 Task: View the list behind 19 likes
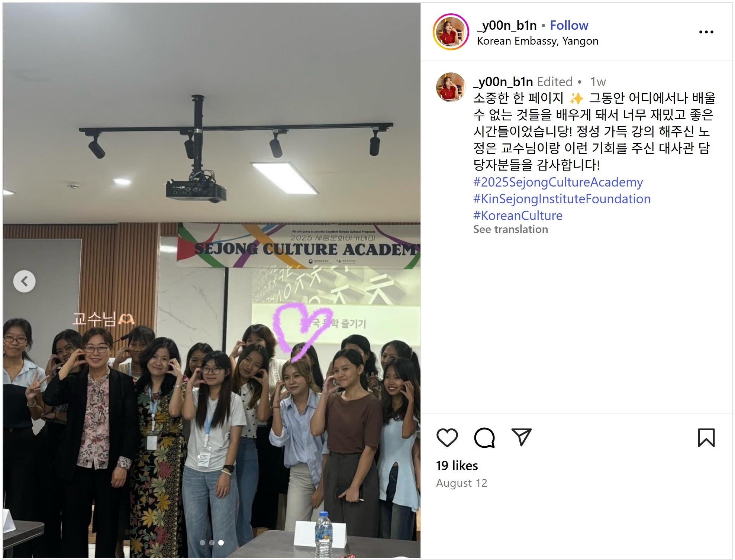457,466
